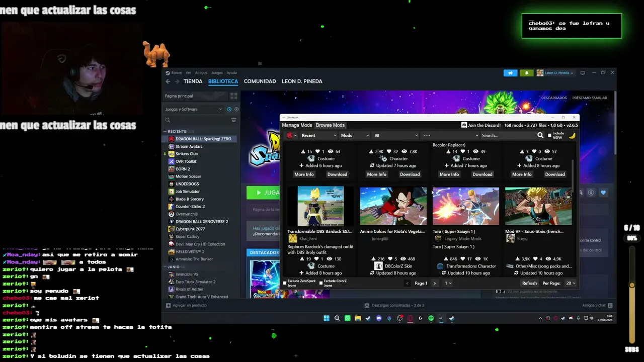Download the mod added 8 hours ago
Image resolution: width=644 pixels, height=362 pixels.
[555, 174]
